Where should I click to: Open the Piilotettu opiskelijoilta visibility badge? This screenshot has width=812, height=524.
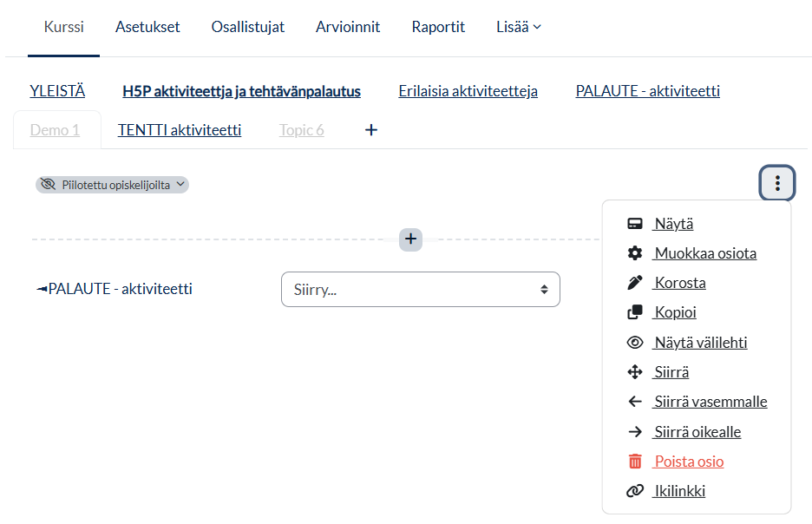coord(113,185)
